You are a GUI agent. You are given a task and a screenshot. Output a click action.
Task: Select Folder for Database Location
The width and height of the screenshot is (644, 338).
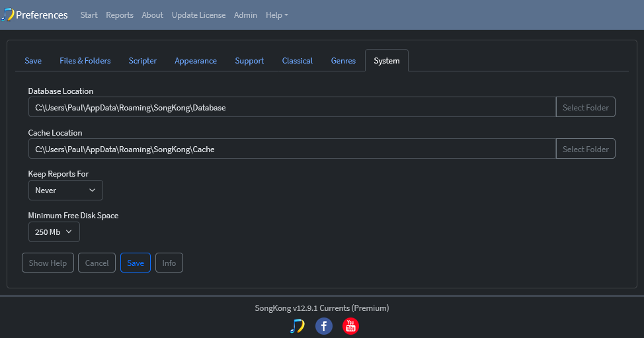tap(585, 107)
